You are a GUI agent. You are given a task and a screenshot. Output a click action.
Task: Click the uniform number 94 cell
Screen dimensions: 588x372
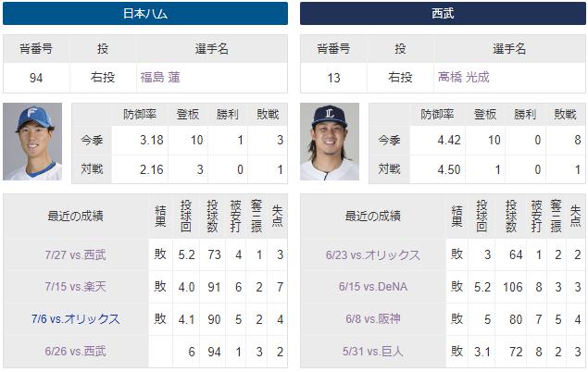click(36, 78)
